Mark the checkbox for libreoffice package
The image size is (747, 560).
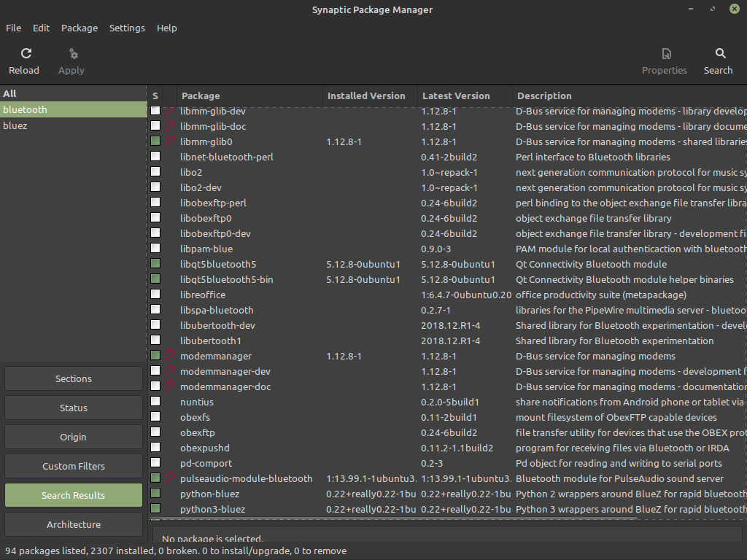pyautogui.click(x=155, y=295)
